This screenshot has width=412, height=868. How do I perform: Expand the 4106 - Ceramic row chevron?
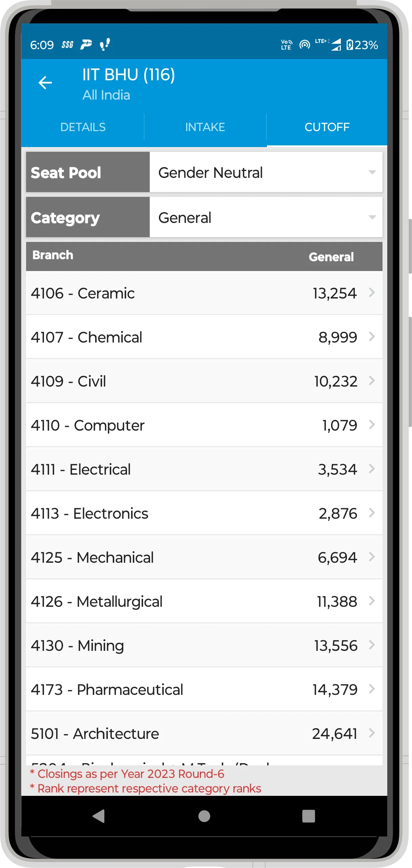[x=372, y=293]
